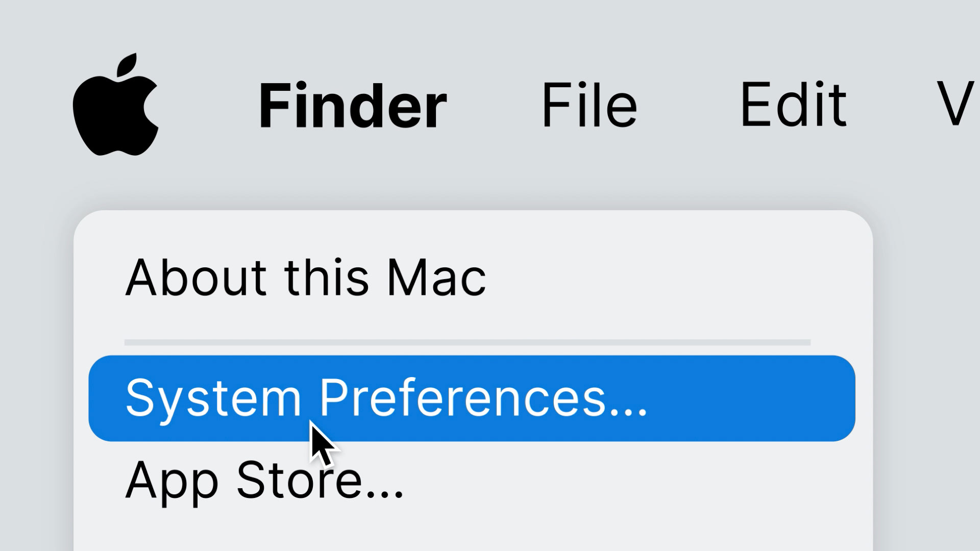Screen dimensions: 980x551
Task: Close the dropdown via the Apple icon
Action: [116, 104]
